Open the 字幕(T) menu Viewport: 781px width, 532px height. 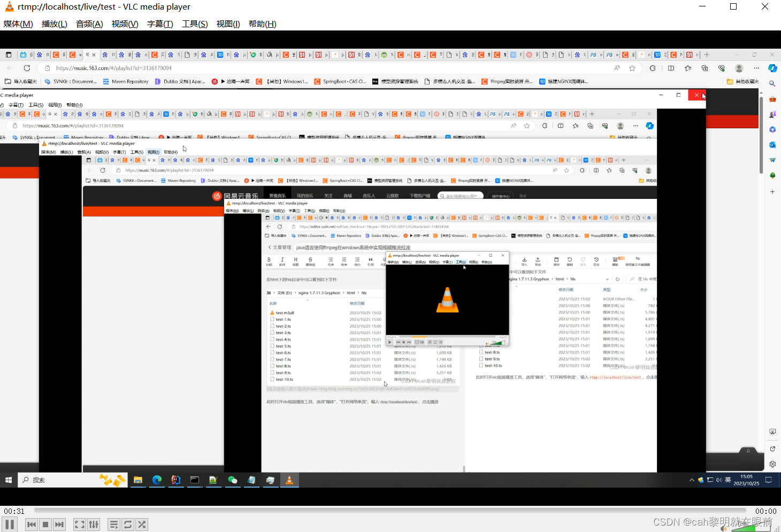click(x=160, y=24)
